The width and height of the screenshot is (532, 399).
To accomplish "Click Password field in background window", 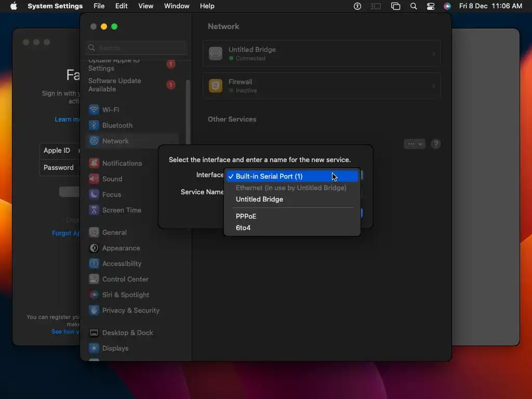I will 60,168.
